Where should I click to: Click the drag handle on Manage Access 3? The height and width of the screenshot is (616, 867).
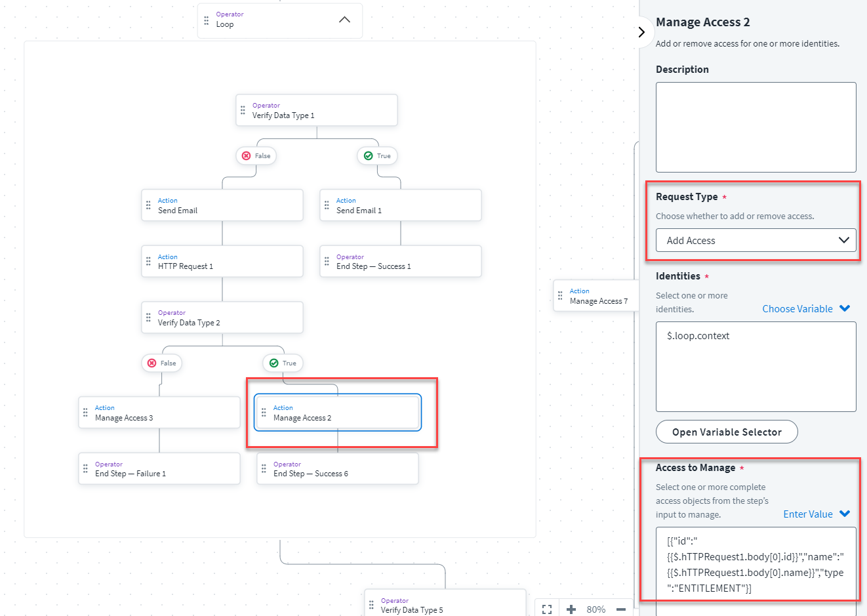pos(85,413)
